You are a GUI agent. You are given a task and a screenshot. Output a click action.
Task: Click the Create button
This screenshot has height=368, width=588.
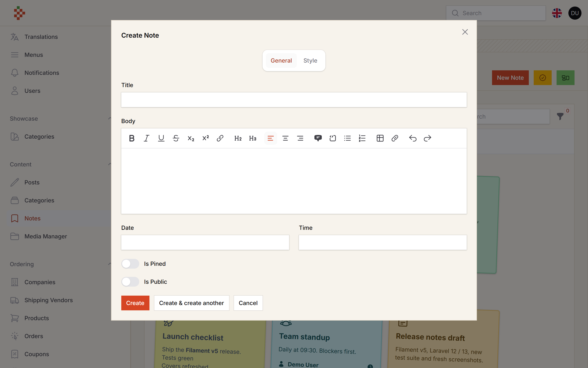tap(135, 303)
